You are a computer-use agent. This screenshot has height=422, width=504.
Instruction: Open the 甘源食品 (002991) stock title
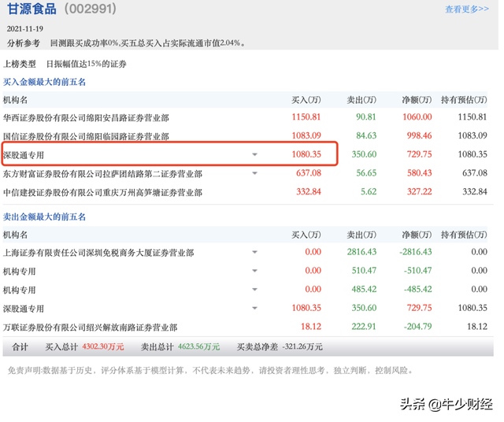61,9
